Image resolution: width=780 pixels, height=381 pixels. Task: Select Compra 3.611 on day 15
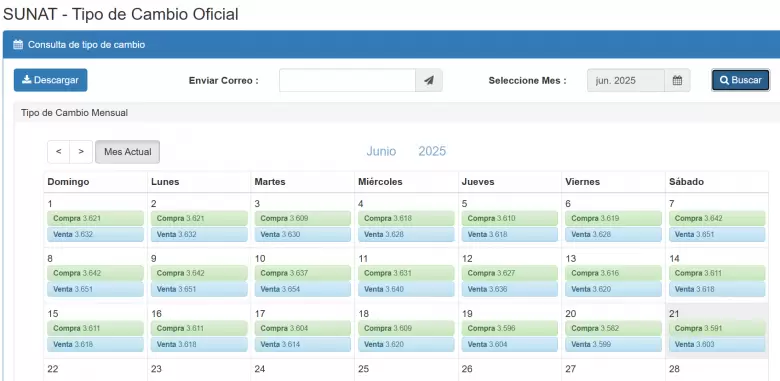[x=96, y=328]
